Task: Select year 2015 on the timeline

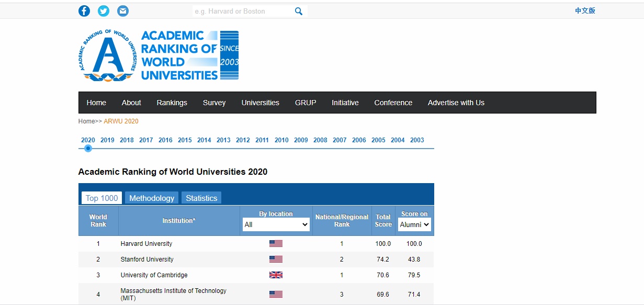Action: (x=185, y=140)
